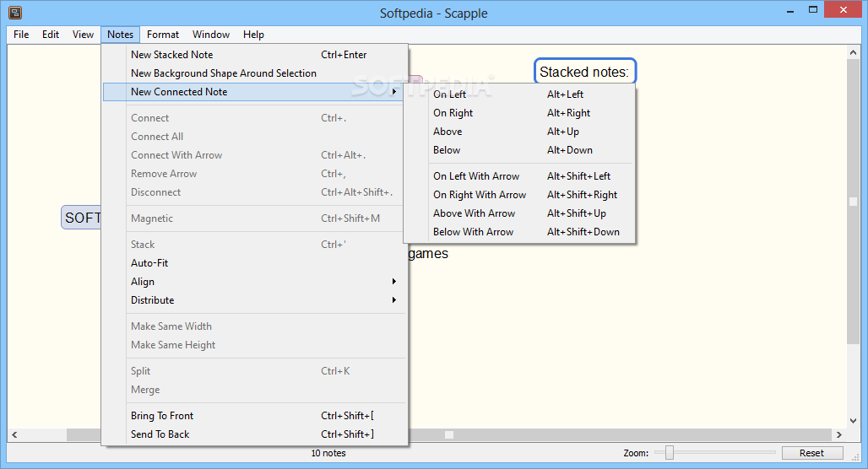The height and width of the screenshot is (469, 868).
Task: Click Make Same Height entry
Action: (x=255, y=345)
